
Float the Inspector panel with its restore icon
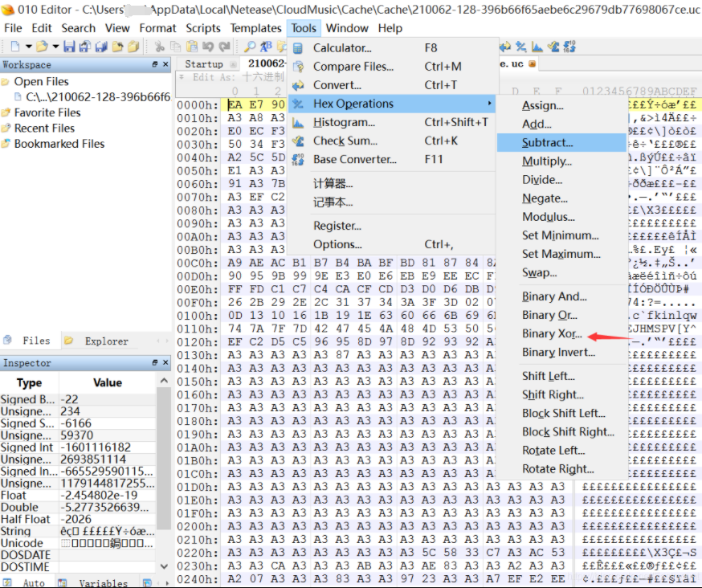pos(155,362)
